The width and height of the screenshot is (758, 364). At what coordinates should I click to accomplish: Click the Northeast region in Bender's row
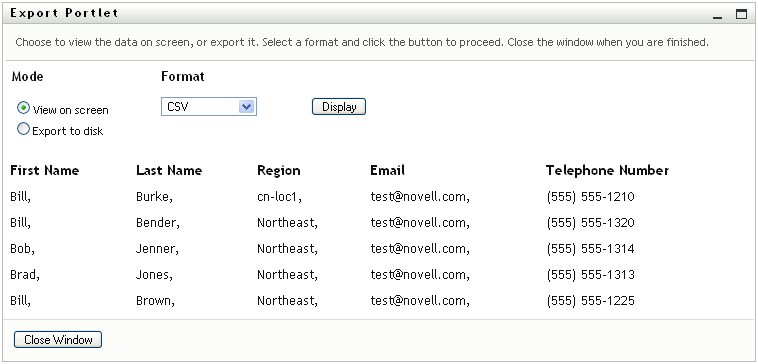[287, 223]
